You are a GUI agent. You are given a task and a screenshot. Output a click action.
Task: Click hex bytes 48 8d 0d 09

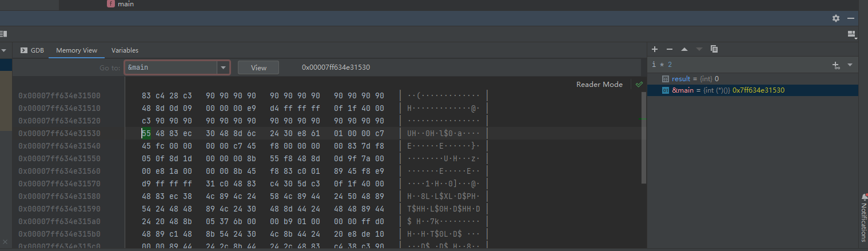coord(167,108)
